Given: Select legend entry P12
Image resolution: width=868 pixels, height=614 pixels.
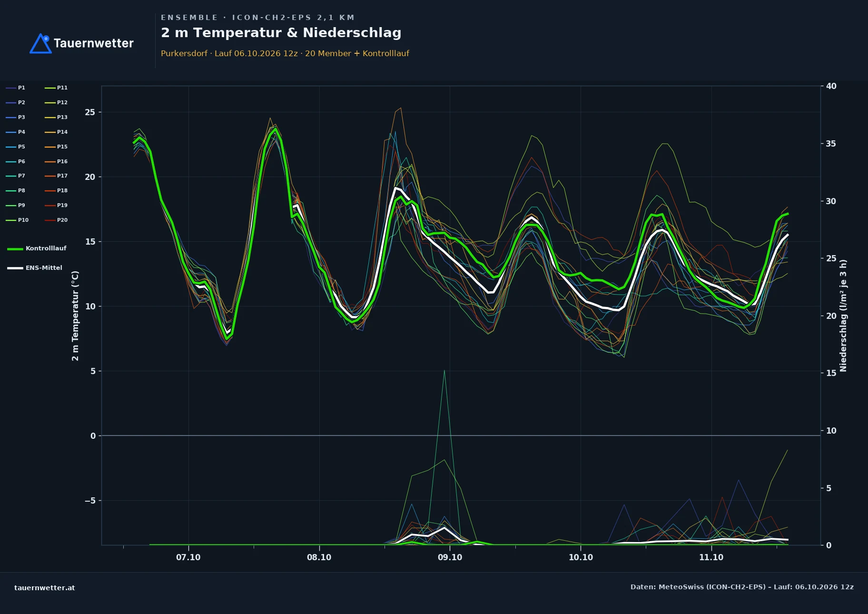Looking at the screenshot, I should 56,102.
